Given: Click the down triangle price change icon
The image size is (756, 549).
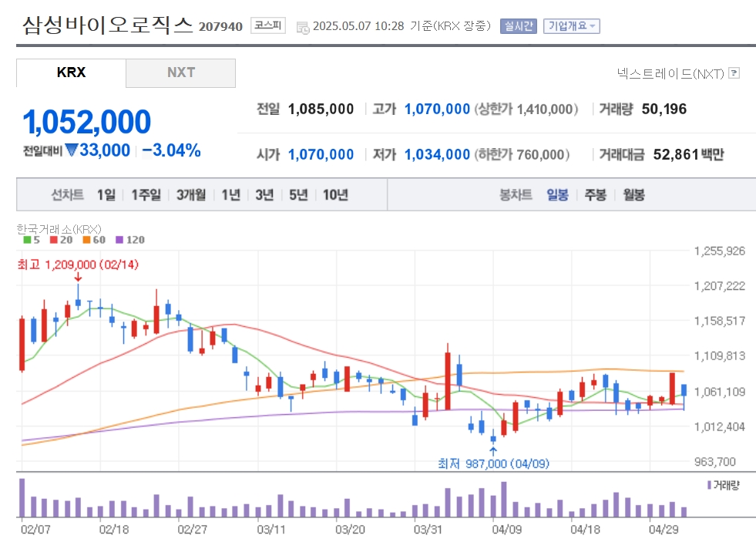Looking at the screenshot, I should point(72,150).
